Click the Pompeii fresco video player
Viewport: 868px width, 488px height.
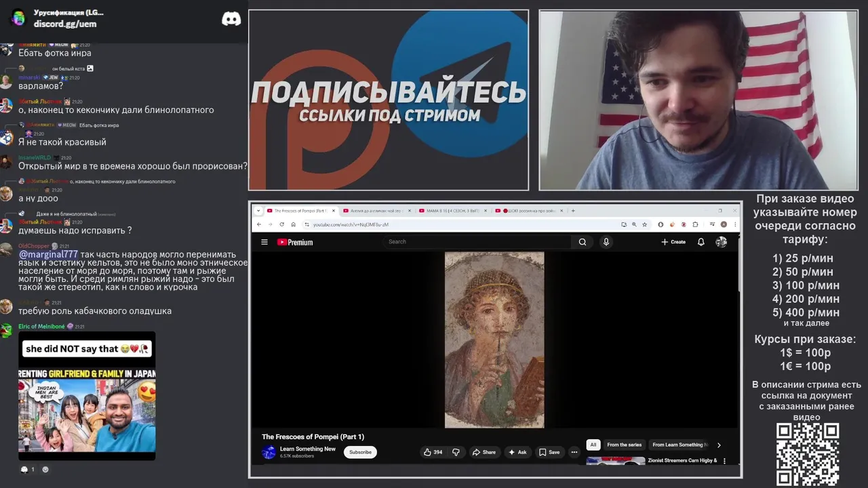pyautogui.click(x=494, y=340)
